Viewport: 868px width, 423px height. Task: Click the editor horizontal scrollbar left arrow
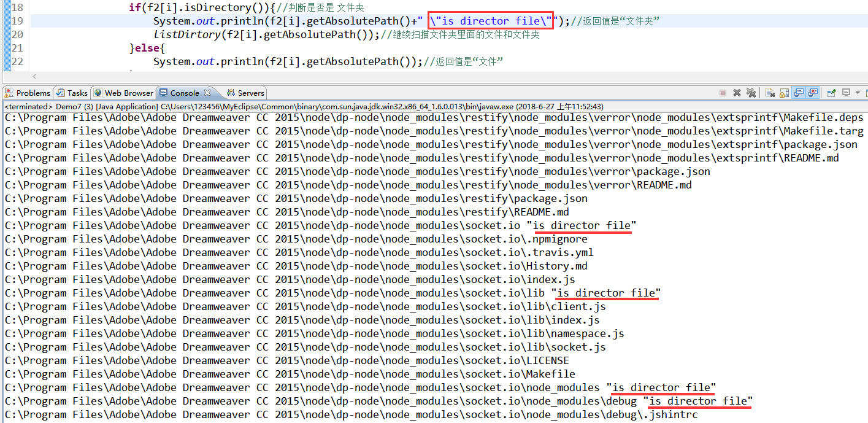pyautogui.click(x=34, y=77)
